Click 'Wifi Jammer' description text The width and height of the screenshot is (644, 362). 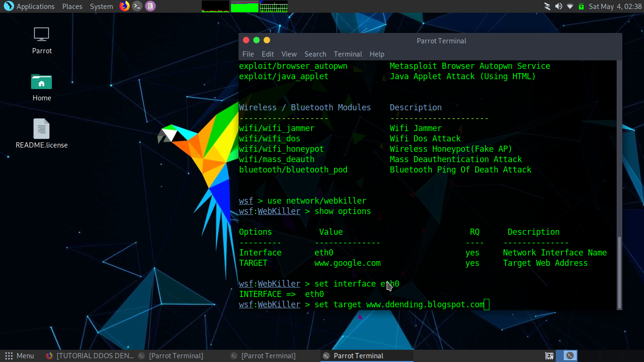click(x=416, y=128)
